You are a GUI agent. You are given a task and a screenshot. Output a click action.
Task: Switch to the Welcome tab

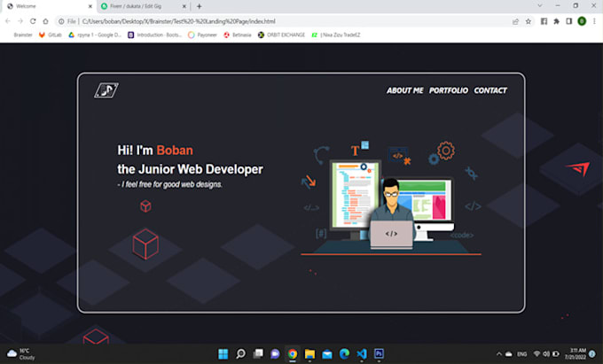(x=48, y=6)
